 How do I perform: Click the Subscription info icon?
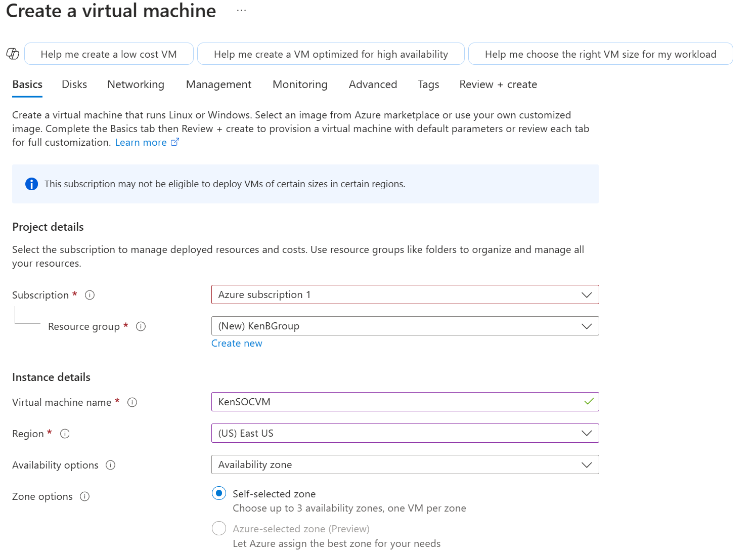pyautogui.click(x=90, y=295)
